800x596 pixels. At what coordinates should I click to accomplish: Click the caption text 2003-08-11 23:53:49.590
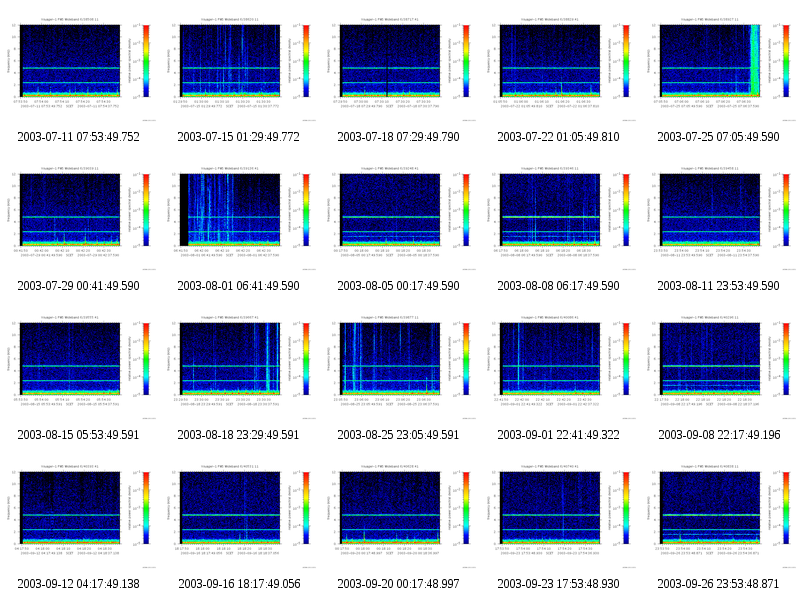click(x=718, y=286)
